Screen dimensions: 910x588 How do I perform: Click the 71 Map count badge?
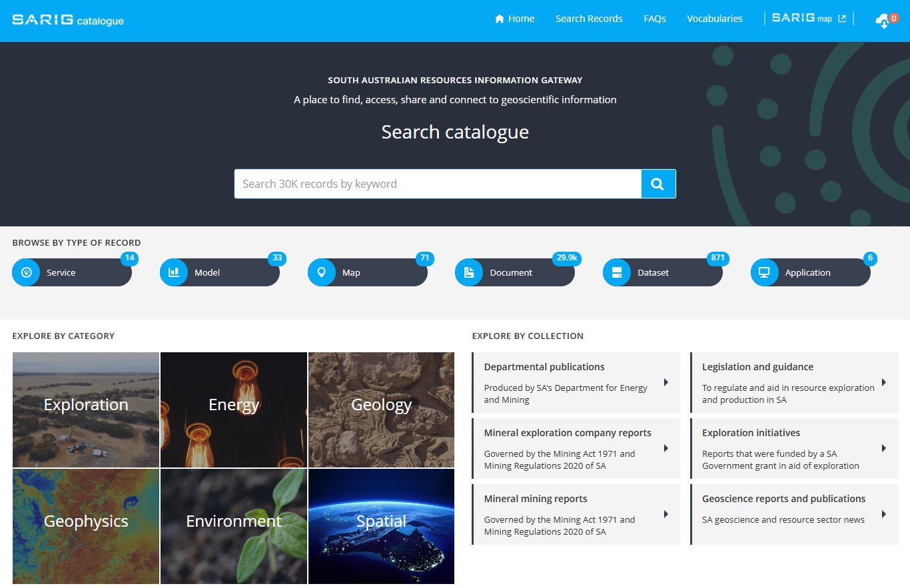point(425,258)
